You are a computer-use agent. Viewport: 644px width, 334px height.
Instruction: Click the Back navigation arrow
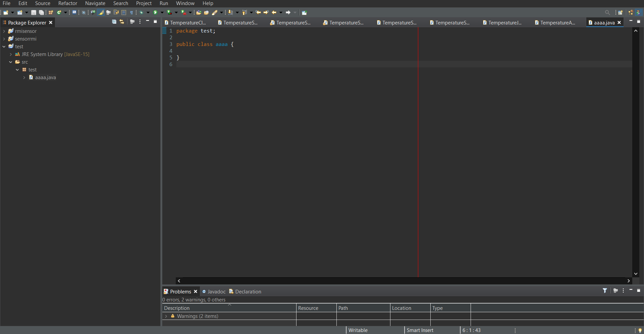(274, 12)
